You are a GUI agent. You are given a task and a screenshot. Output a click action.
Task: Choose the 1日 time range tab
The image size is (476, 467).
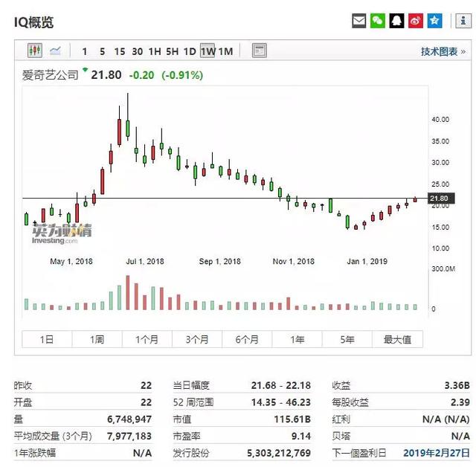coord(47,339)
